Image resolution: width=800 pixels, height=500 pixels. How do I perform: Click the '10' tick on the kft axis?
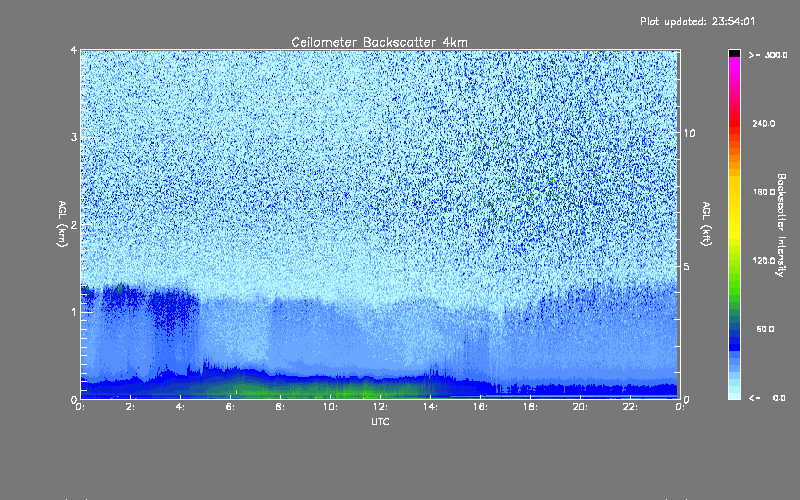[689, 133]
